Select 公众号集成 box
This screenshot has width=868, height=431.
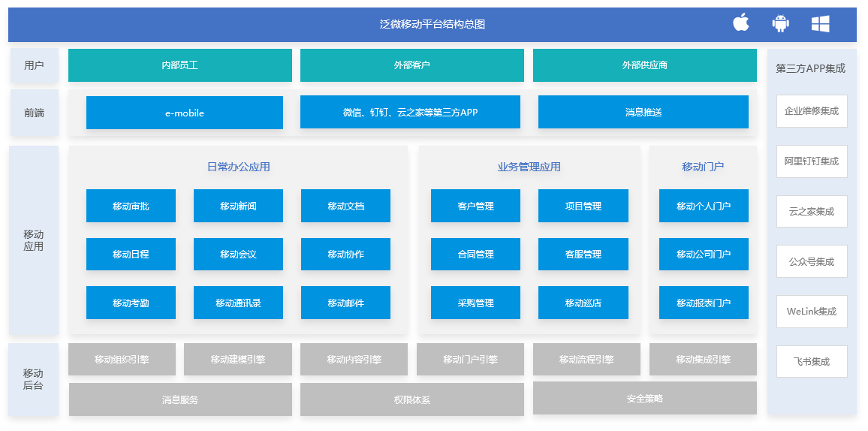point(812,262)
